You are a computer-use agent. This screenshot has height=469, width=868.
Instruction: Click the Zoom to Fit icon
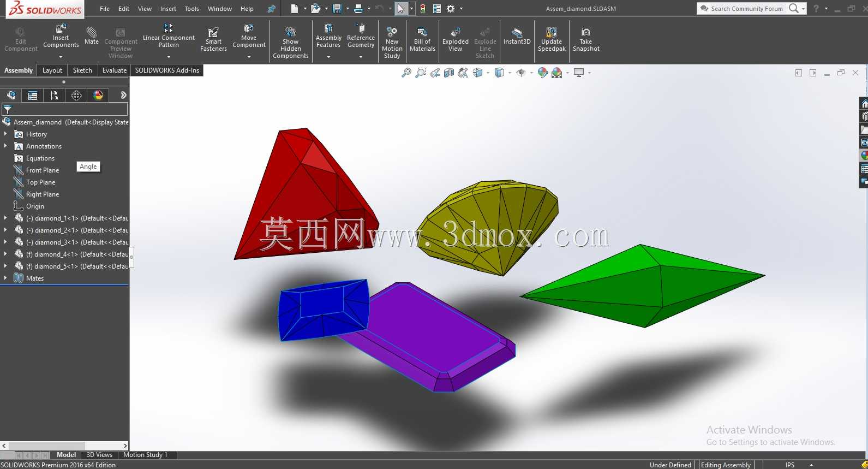406,73
